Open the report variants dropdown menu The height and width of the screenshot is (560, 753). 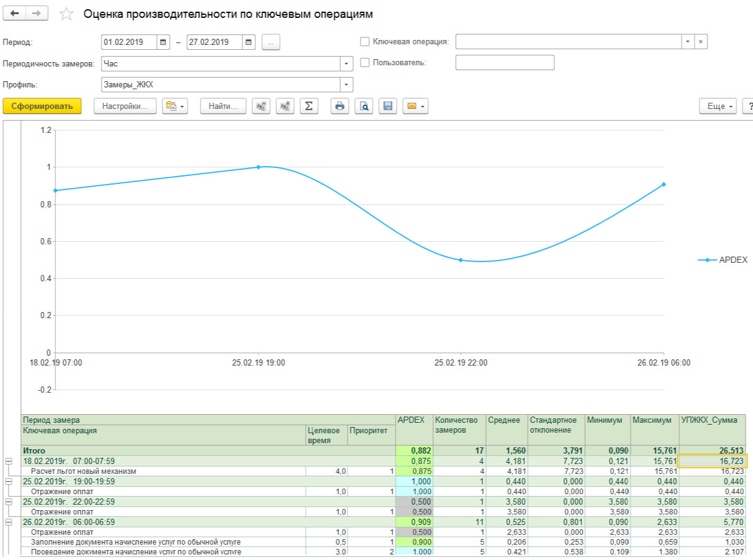[175, 106]
